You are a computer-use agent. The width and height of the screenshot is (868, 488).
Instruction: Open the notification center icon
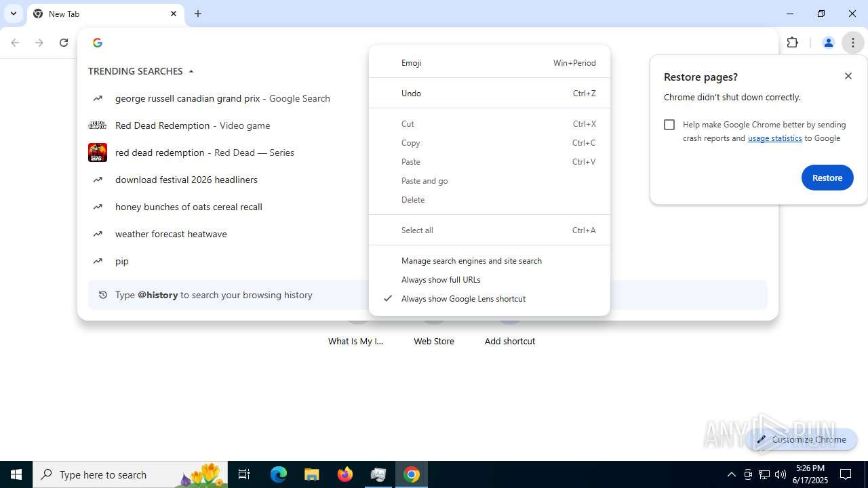click(846, 474)
